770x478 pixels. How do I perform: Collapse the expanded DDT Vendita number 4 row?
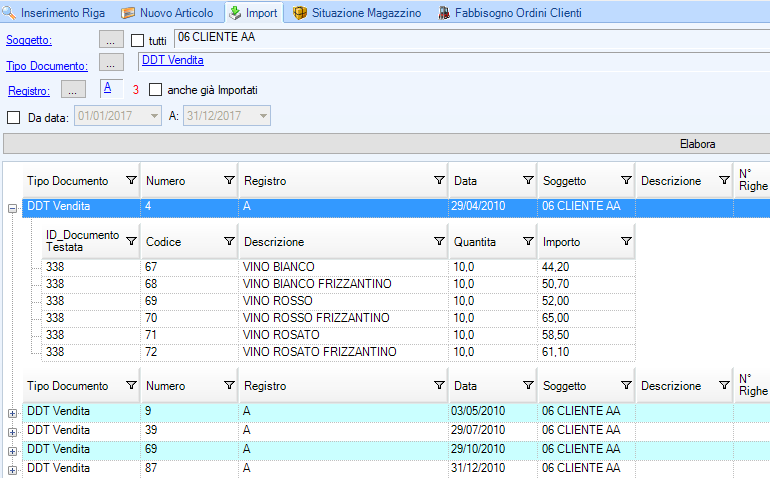click(12, 208)
